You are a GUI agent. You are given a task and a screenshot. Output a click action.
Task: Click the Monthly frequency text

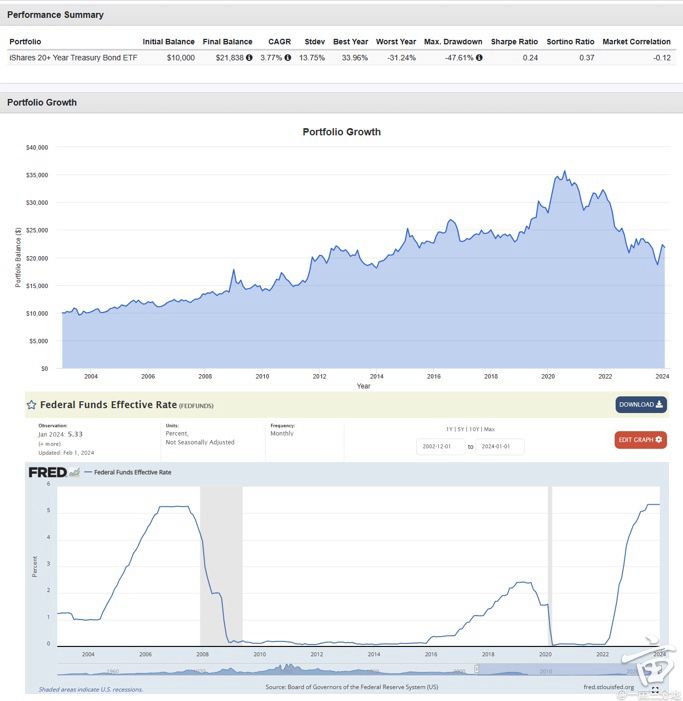pos(282,434)
